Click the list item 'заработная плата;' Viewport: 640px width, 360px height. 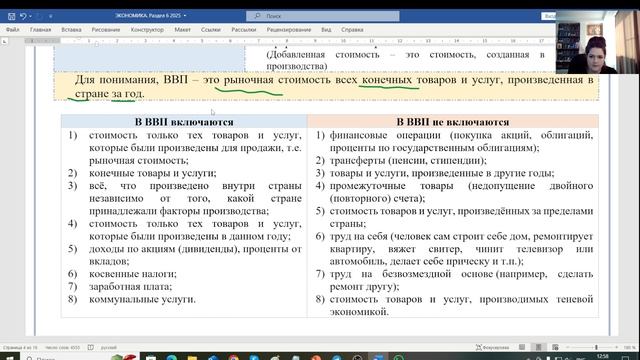coord(131,287)
